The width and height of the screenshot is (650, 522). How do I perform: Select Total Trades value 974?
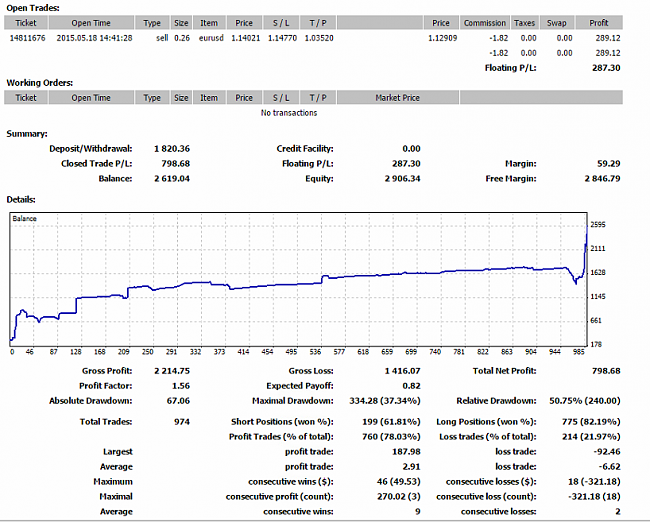tap(182, 422)
